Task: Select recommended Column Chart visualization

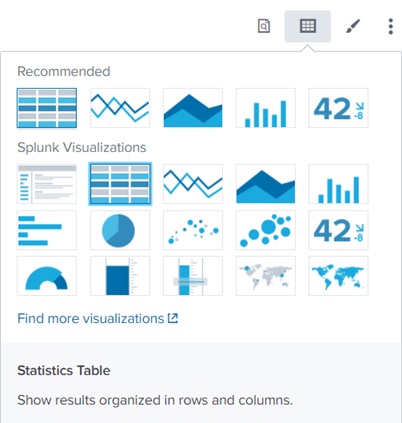Action: [x=265, y=108]
